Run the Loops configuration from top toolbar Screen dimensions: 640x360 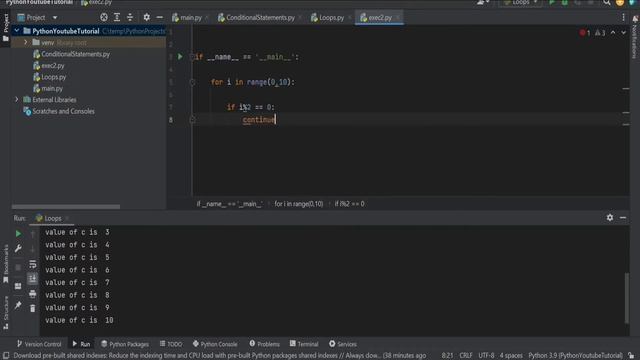[552, 3]
